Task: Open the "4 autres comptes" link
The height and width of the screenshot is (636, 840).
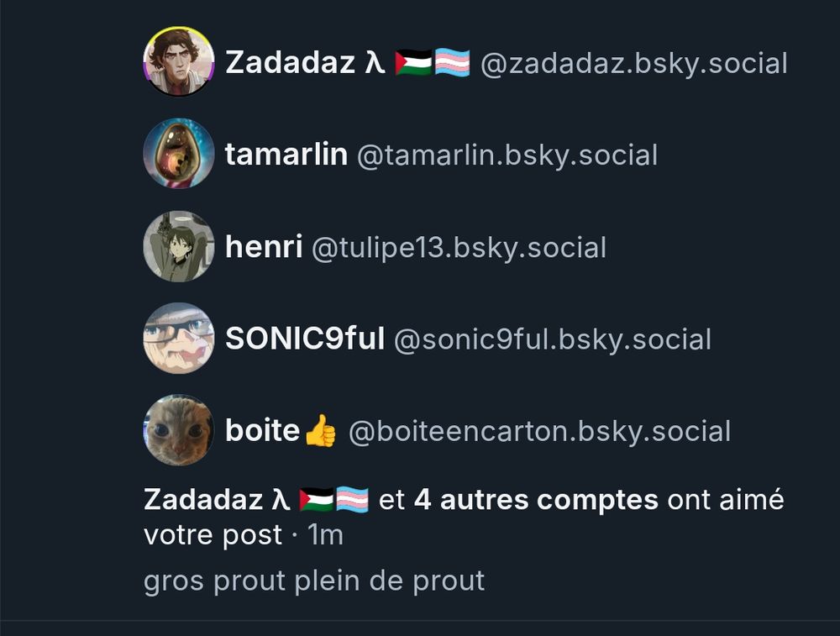Action: coord(536,501)
